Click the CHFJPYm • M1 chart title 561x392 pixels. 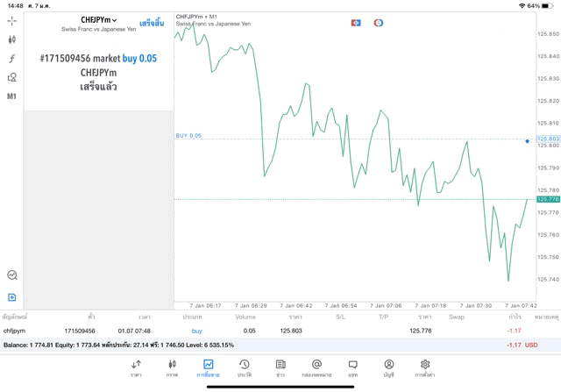[196, 17]
